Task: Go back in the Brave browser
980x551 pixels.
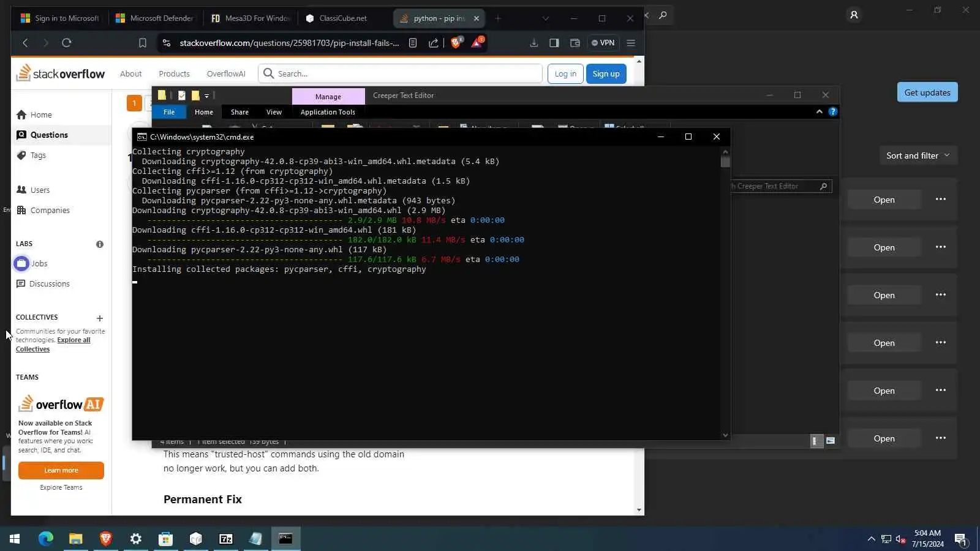Action: (x=25, y=43)
